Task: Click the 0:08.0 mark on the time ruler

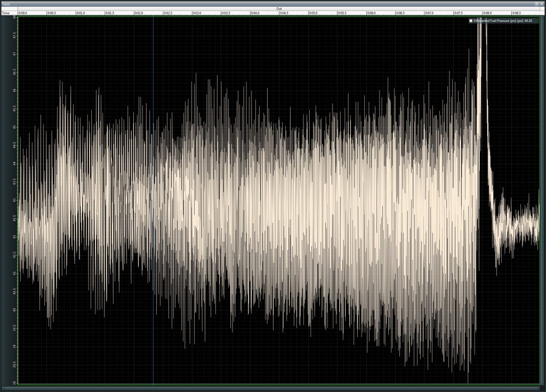Action: (487, 13)
